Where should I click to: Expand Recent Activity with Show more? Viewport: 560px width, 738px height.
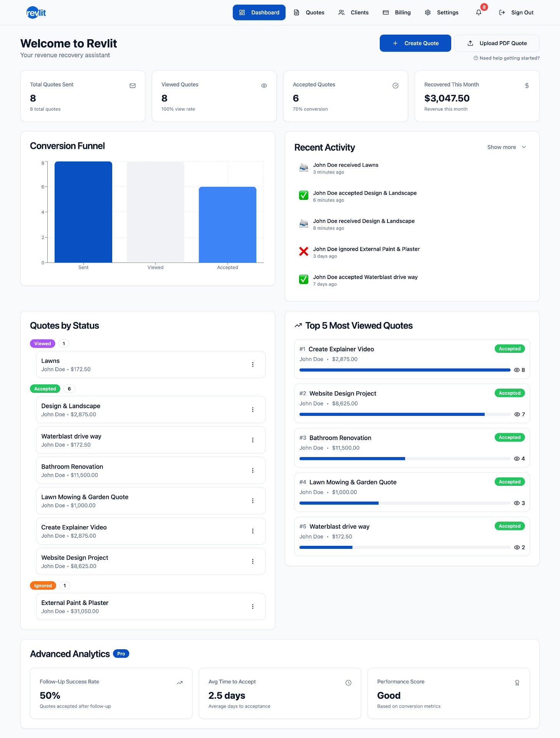[507, 147]
